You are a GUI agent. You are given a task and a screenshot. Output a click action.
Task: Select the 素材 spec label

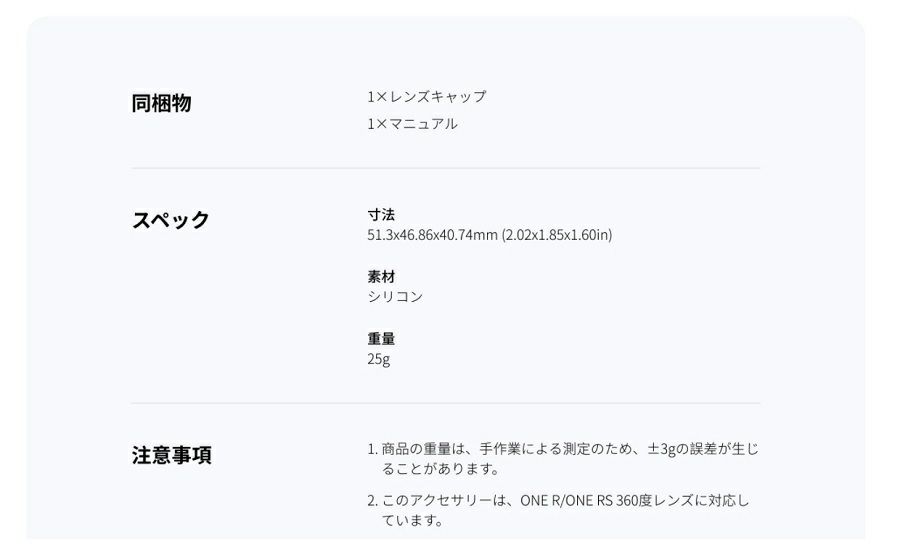coord(381,277)
